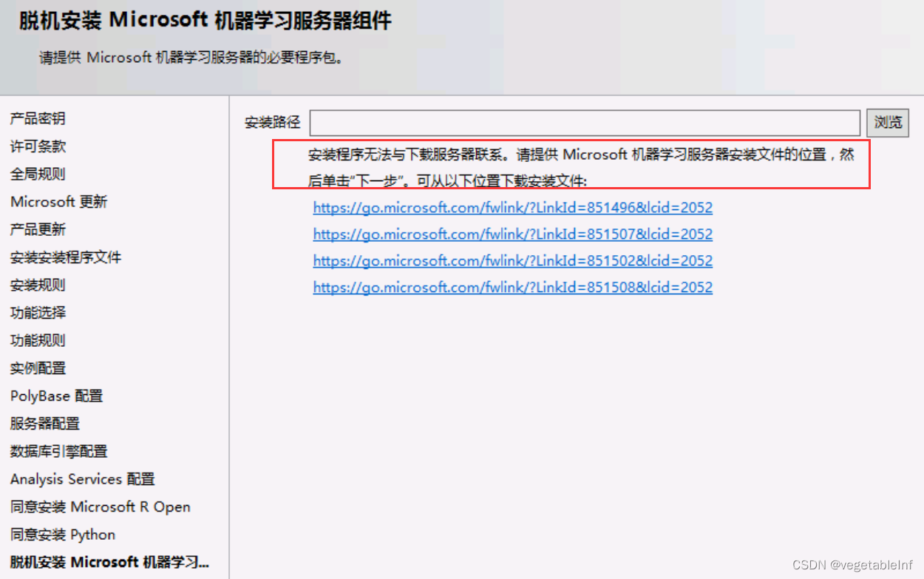Focus the 安装路径 install path field
This screenshot has width=924, height=579.
[x=585, y=123]
